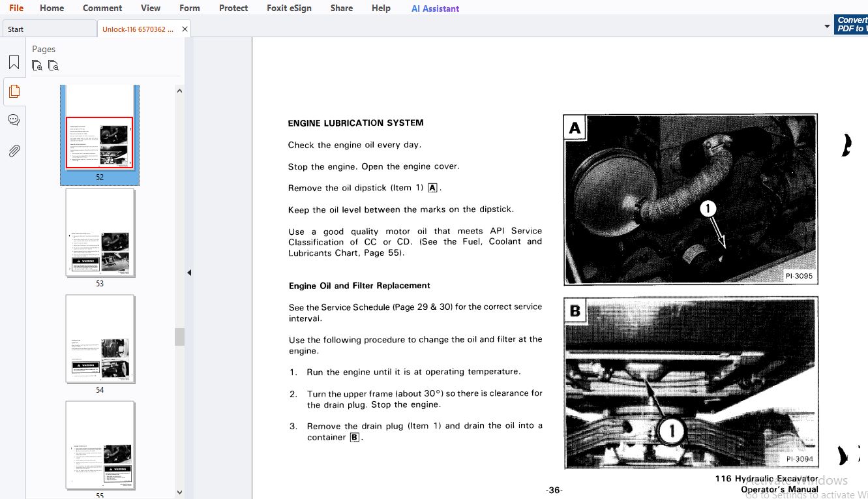
Task: Open the Form ribbon tab
Action: tap(190, 8)
